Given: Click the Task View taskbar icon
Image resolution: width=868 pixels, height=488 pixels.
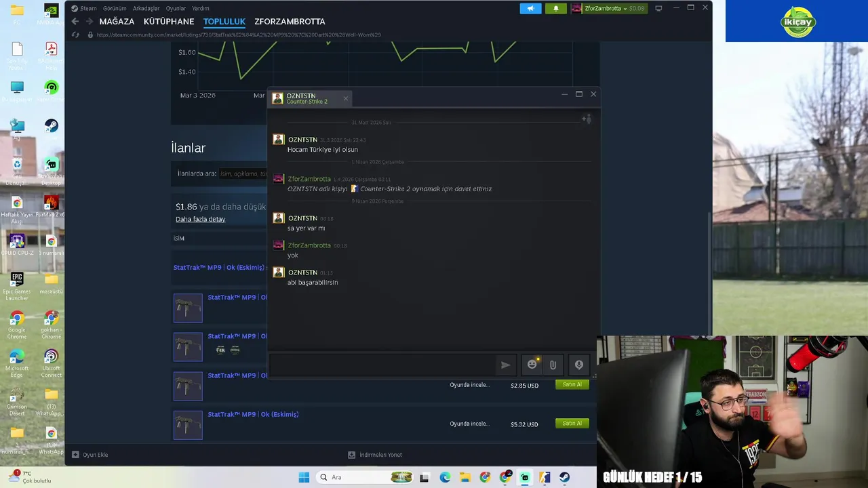Looking at the screenshot, I should pos(425,477).
